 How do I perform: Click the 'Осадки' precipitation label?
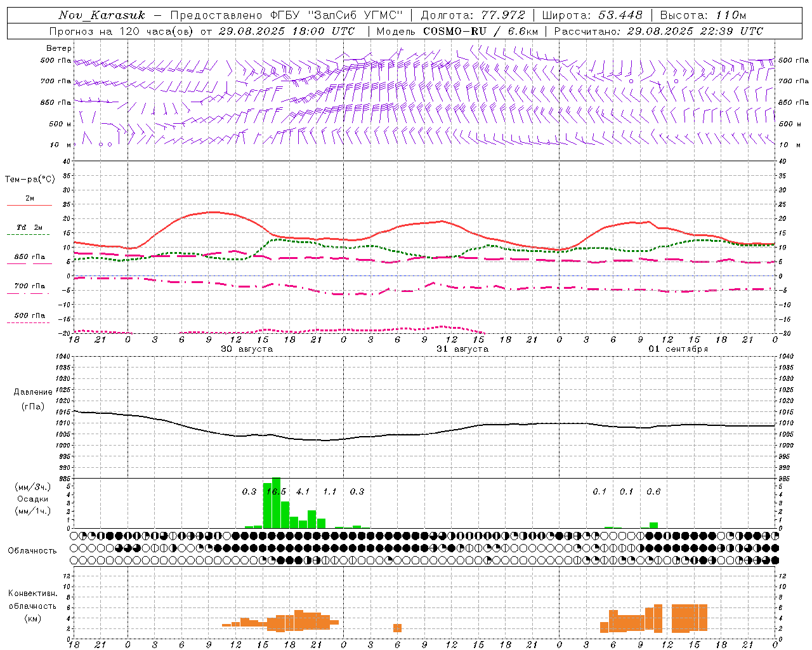coord(32,499)
